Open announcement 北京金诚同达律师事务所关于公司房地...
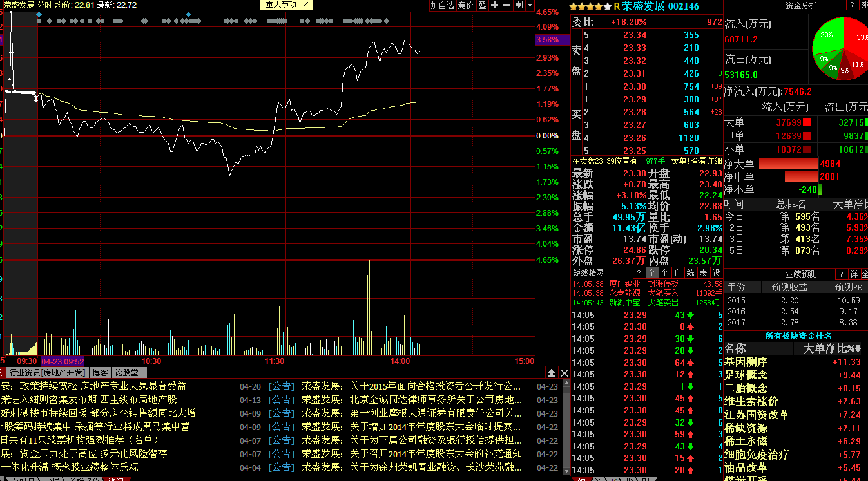This screenshot has width=868, height=481. tap(436, 400)
